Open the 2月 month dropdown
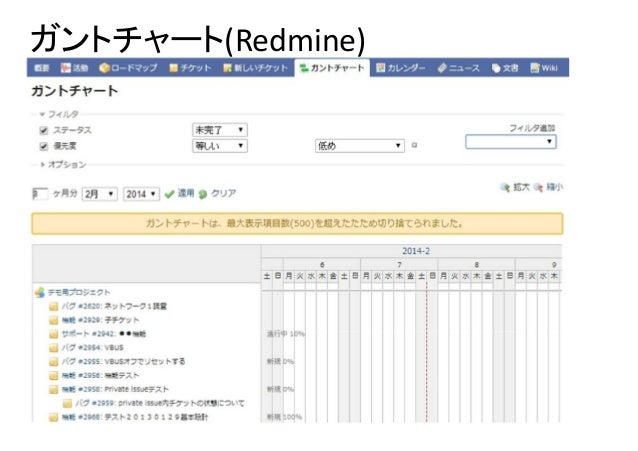The height and width of the screenshot is (451, 638). pos(100,194)
